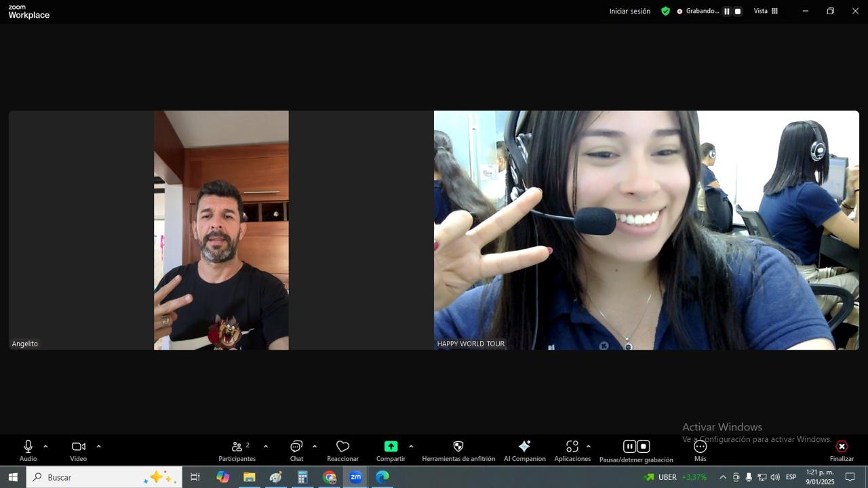
Task: Pause recording in bottom toolbar
Action: point(629,446)
